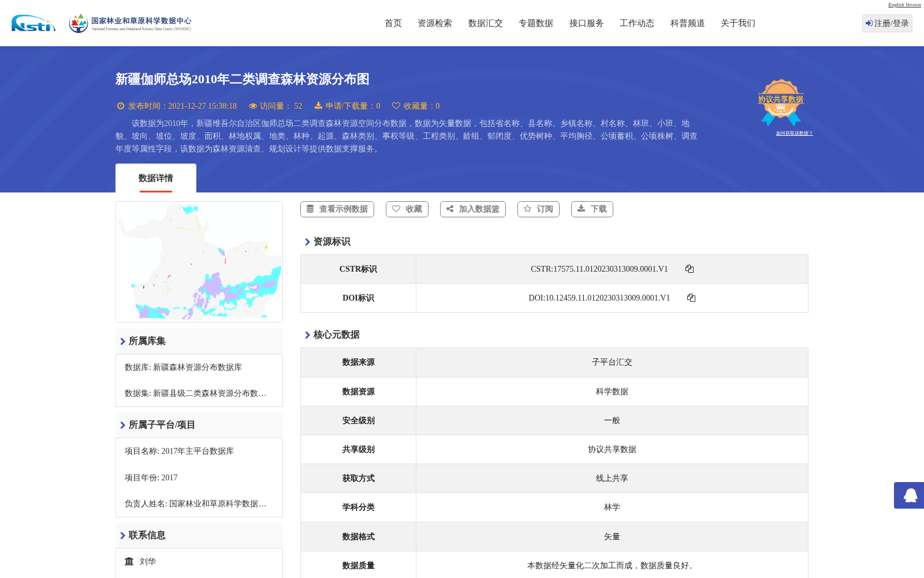Screen dimensions: 924x578
Task: Click the institution icon beside 刘华
Action: (129, 561)
